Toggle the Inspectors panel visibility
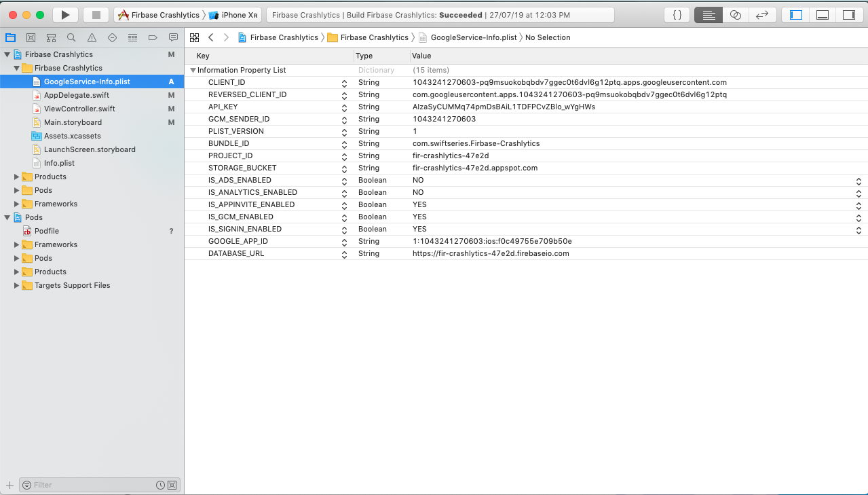Viewport: 868px width, 495px height. pos(848,15)
